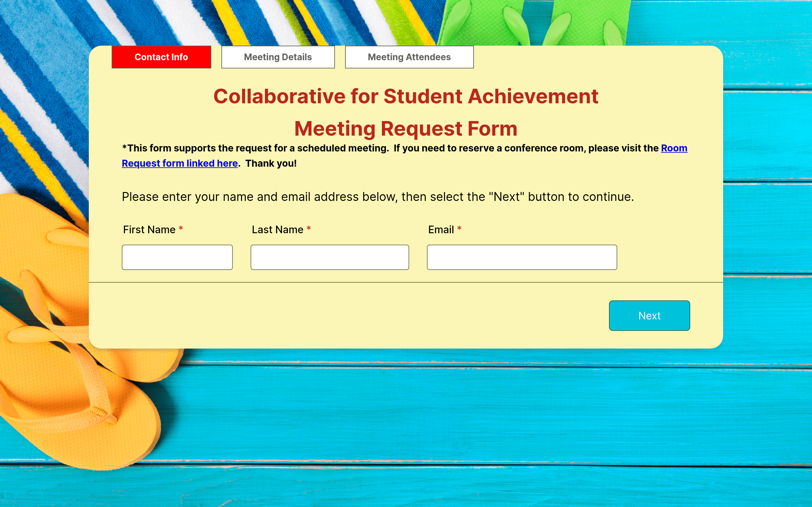Switch to the Contact Info tab

click(161, 57)
